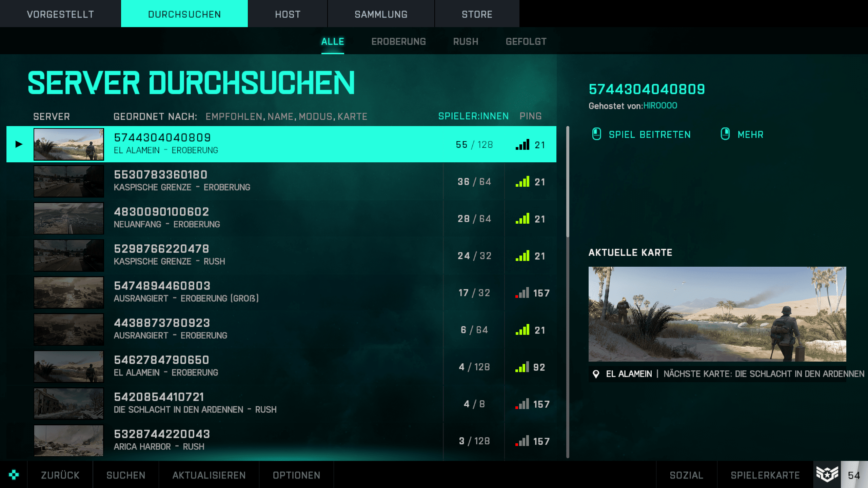Sort server list by Empfohlen

coord(234,117)
